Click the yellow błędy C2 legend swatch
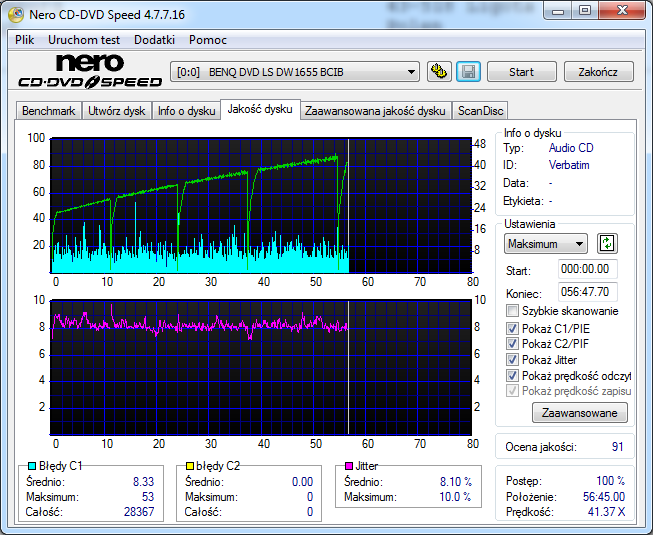This screenshot has height=535, width=653. coord(190,466)
